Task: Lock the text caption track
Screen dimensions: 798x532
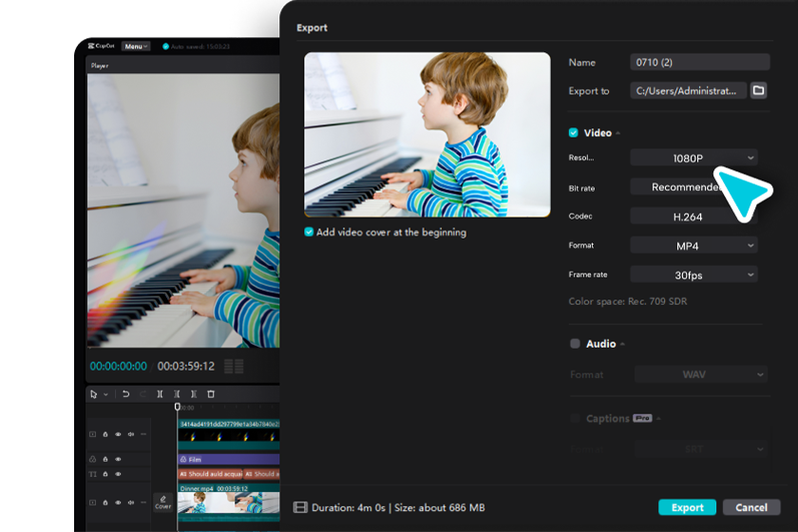Action: coord(105,474)
